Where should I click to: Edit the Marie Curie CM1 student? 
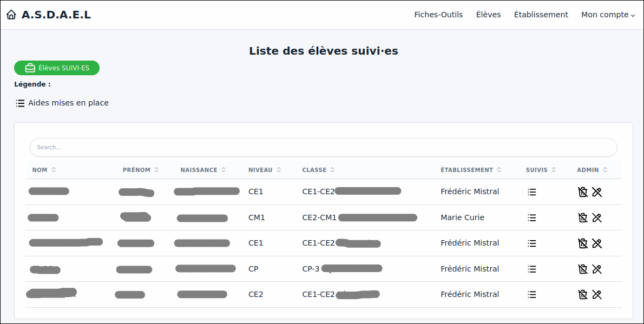point(597,217)
